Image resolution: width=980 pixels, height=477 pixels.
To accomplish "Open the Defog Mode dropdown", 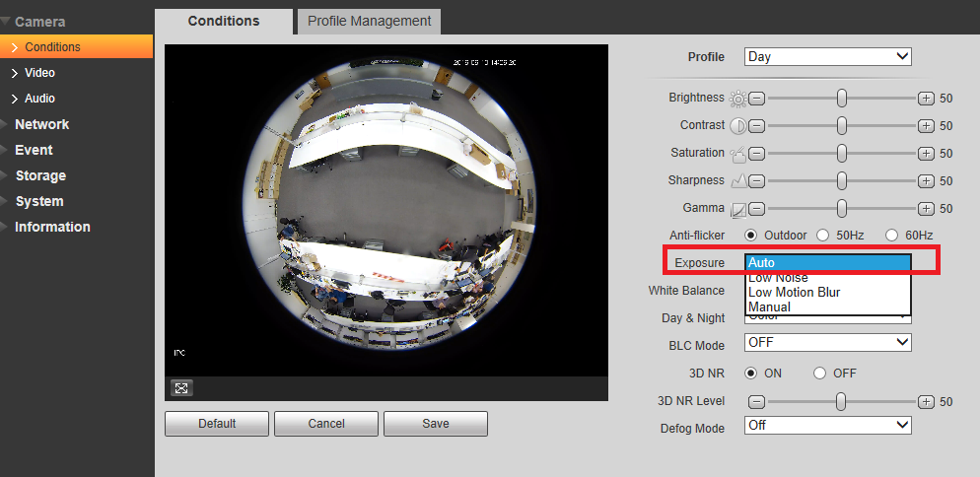I will click(x=827, y=425).
